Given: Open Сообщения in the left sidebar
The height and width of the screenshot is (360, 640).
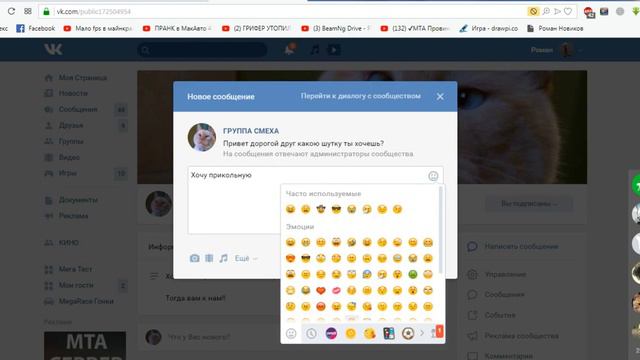Looking at the screenshot, I should coord(78,109).
